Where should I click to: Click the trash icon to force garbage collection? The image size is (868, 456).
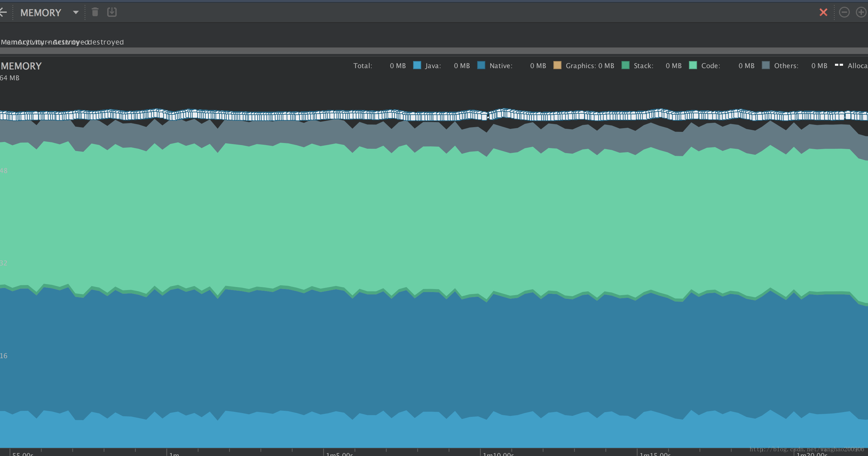[95, 12]
